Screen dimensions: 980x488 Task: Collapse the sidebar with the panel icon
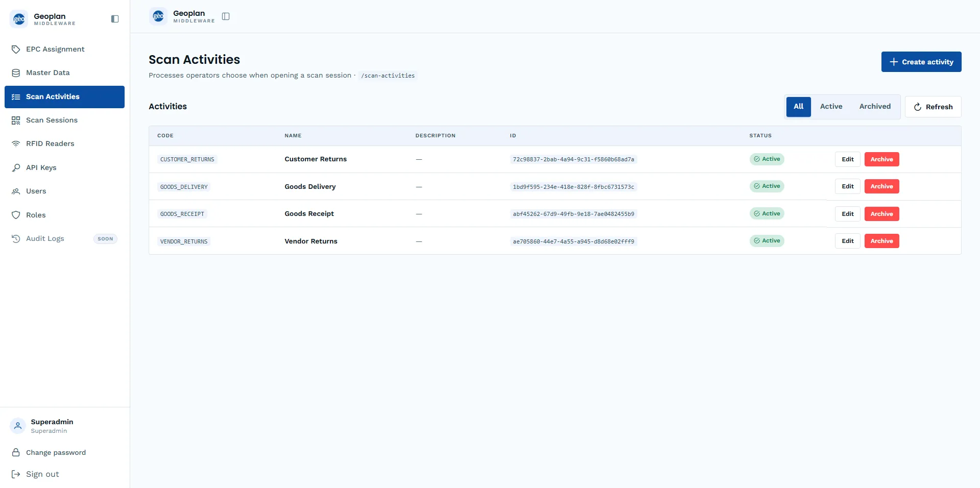tap(115, 19)
